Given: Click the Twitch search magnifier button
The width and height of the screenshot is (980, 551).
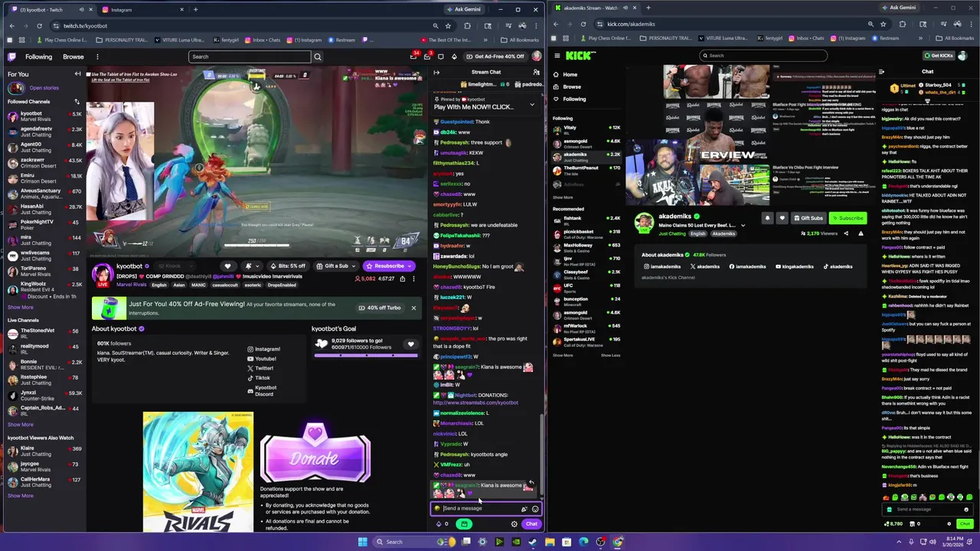Looking at the screenshot, I should [318, 57].
